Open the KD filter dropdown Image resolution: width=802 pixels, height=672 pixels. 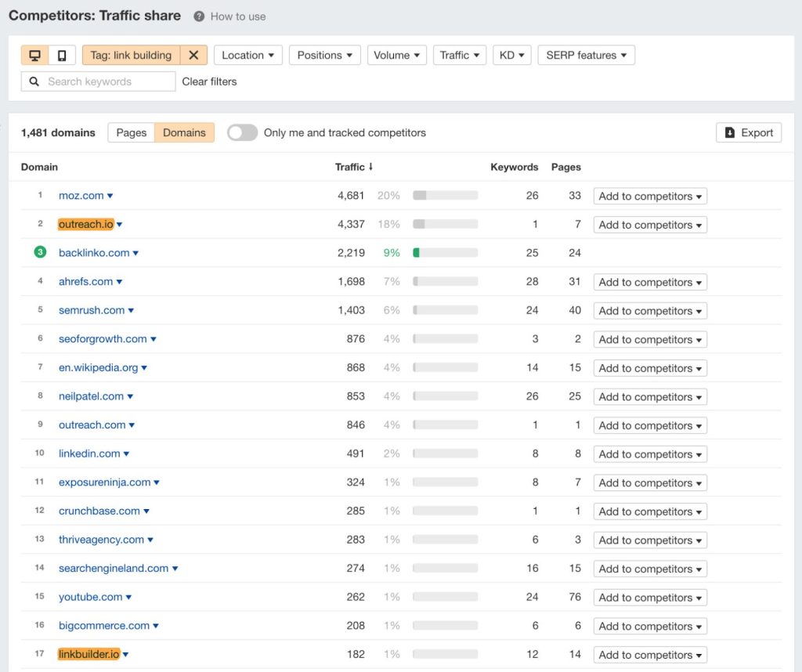click(x=511, y=55)
